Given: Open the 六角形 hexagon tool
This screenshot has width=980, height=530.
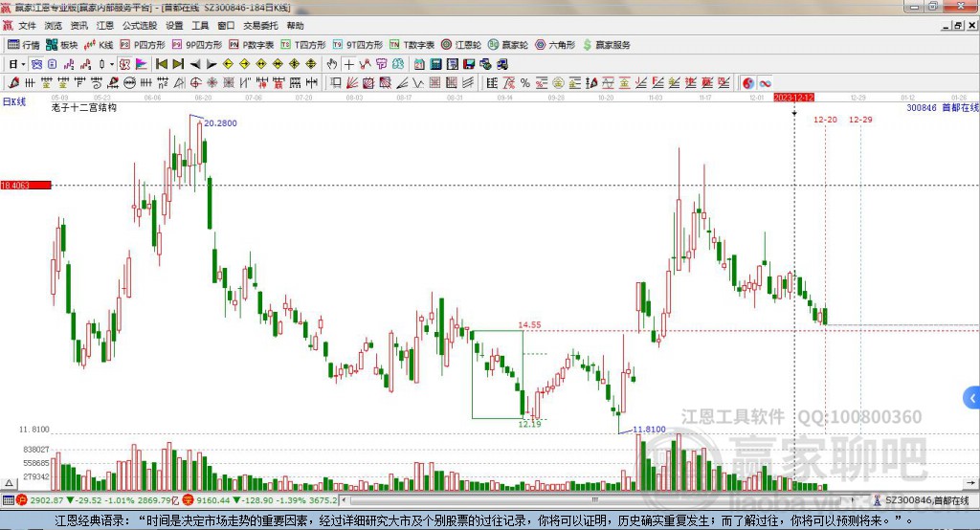Looking at the screenshot, I should coord(555,45).
